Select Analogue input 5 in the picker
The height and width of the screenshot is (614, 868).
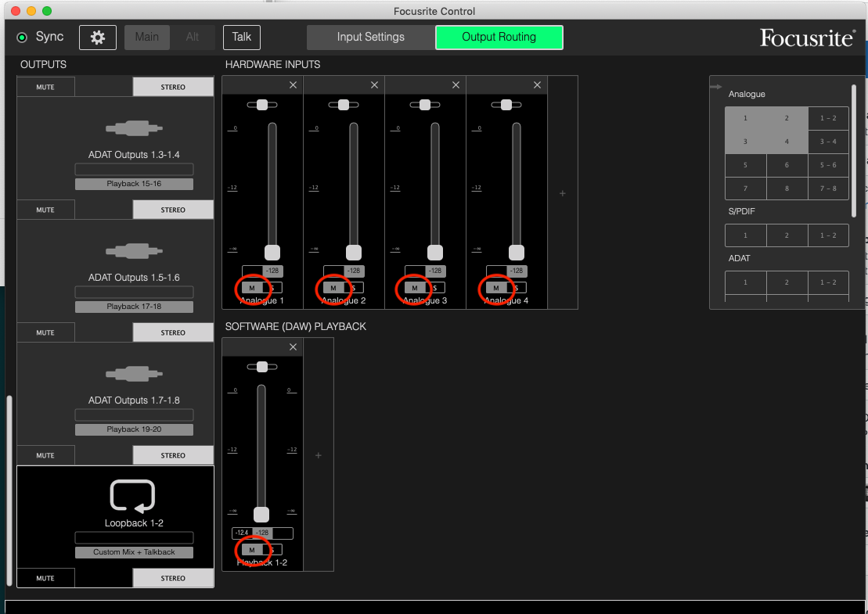coord(745,165)
